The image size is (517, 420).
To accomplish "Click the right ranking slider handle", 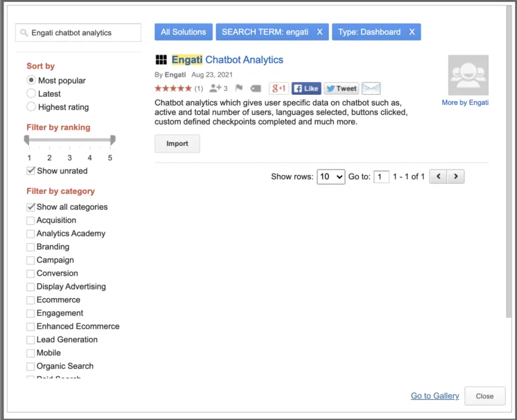I will 113,140.
